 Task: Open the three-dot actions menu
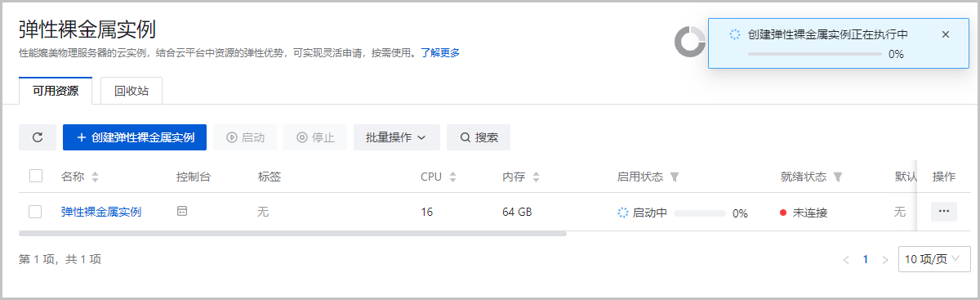944,212
